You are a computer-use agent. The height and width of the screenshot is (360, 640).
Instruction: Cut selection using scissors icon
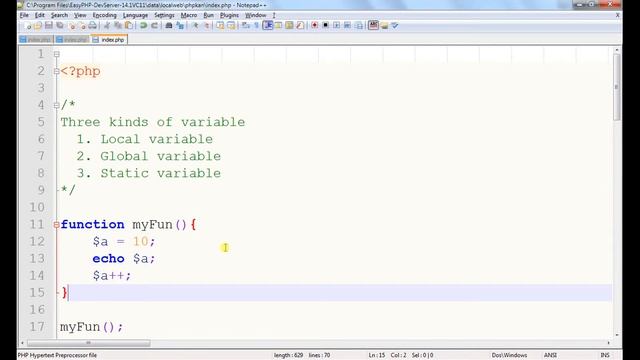click(107, 26)
